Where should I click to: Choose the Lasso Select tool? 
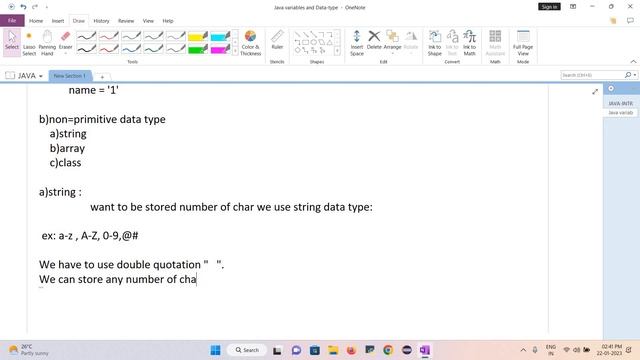click(29, 43)
